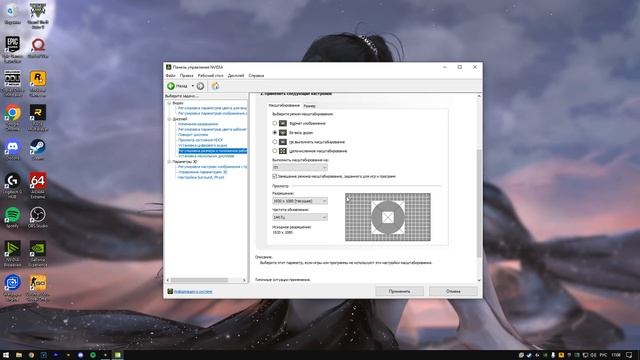Collapse the 3D Settings tree node

pyautogui.click(x=169, y=162)
